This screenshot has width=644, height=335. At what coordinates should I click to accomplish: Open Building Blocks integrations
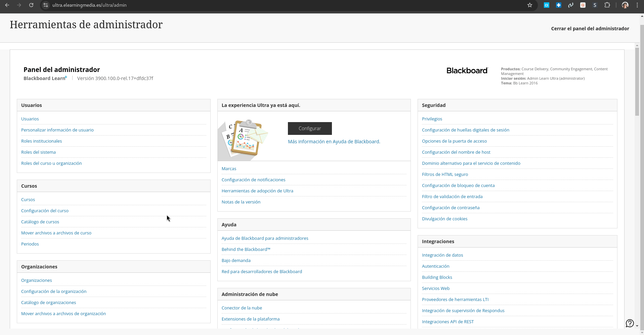tap(437, 277)
